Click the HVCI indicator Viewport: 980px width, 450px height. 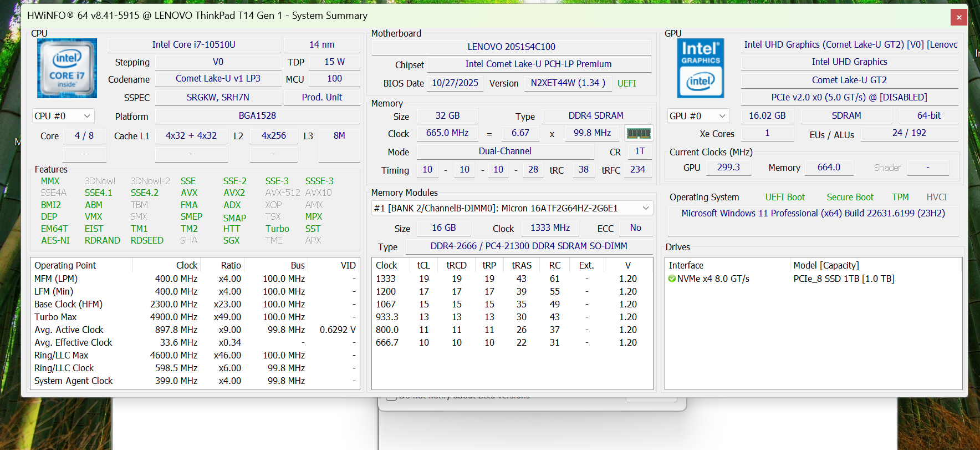937,197
